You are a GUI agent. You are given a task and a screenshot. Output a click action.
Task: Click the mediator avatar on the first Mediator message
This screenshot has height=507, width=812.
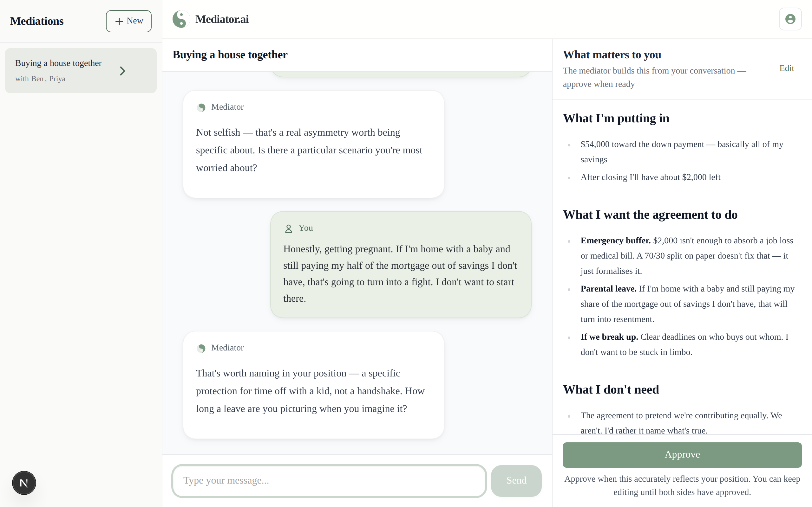coord(201,107)
